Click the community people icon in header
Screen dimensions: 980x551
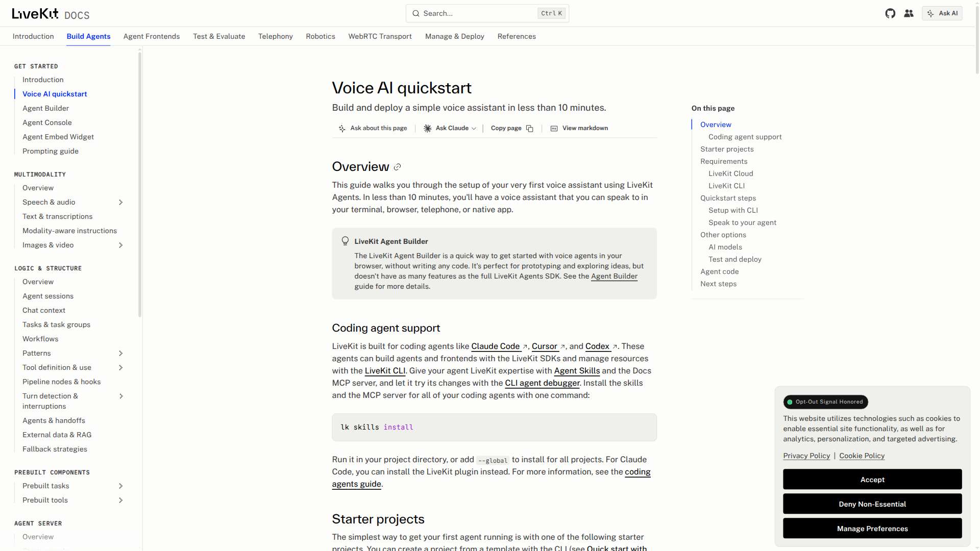pyautogui.click(x=909, y=13)
